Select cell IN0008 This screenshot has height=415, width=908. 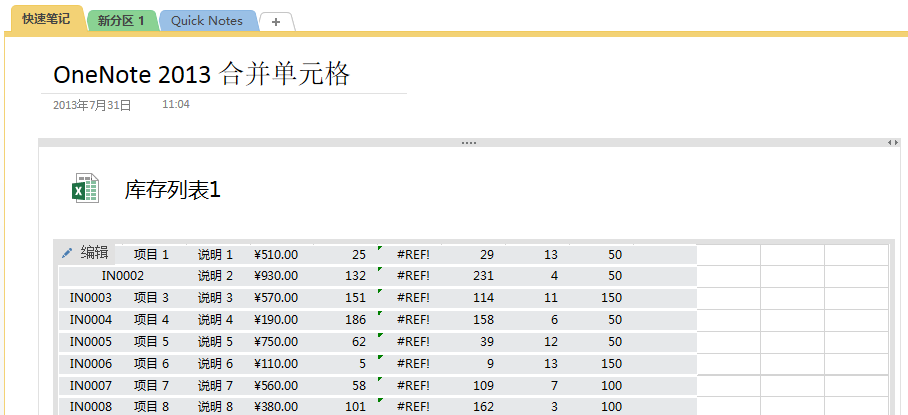[91, 407]
